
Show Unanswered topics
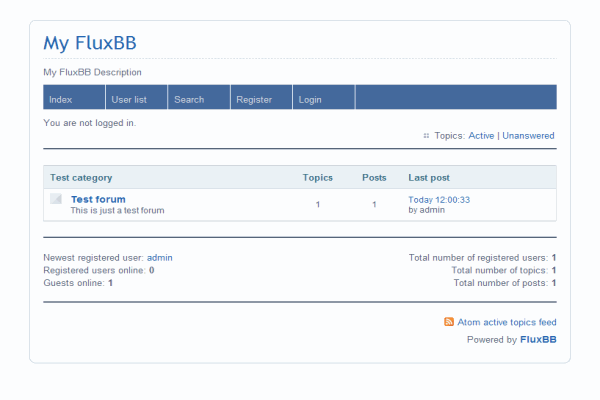(x=528, y=136)
